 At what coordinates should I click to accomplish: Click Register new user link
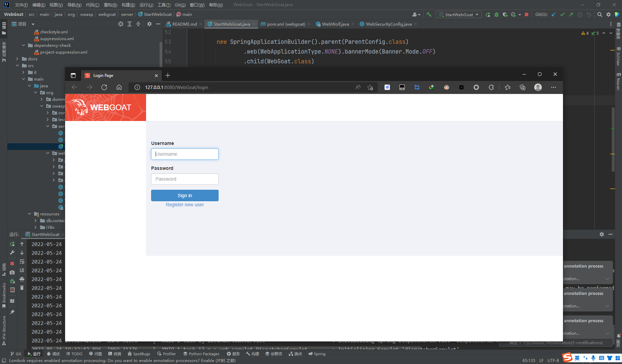[x=185, y=205]
